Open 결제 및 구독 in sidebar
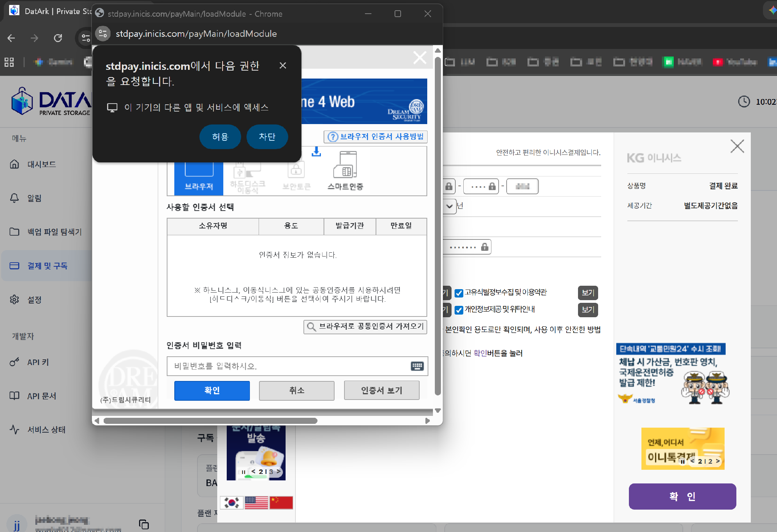 [46, 266]
